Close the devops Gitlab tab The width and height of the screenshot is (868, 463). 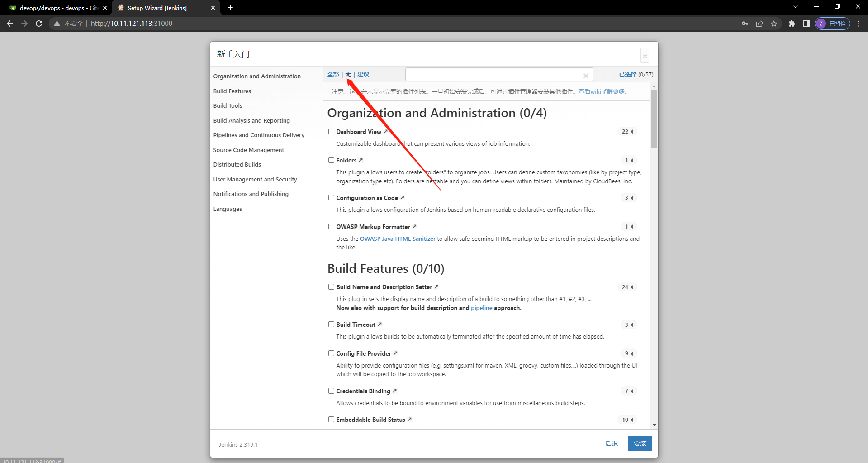105,8
